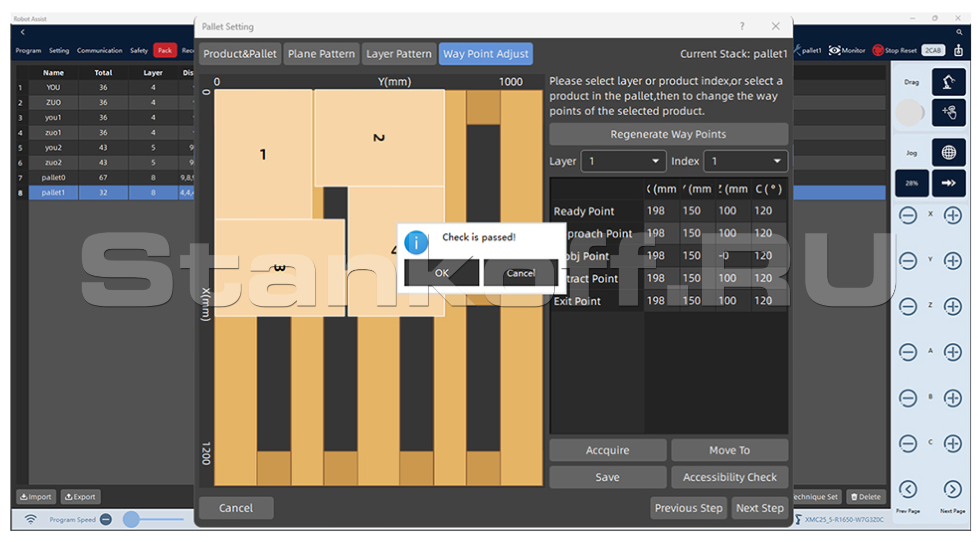
Task: Select the YOU row in the list
Action: tap(106, 87)
